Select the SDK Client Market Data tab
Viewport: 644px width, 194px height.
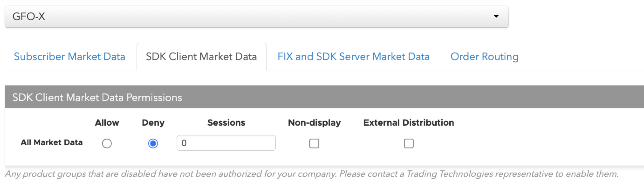[x=201, y=57]
